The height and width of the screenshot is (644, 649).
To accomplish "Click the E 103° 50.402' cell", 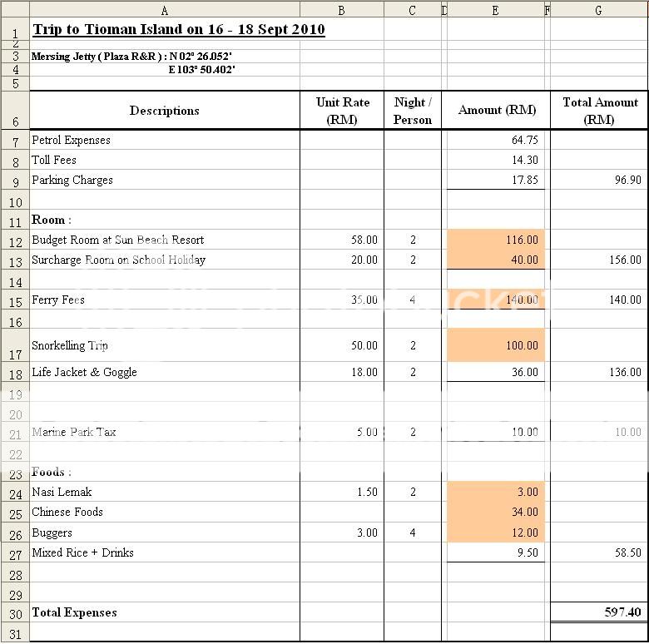I will (x=165, y=70).
